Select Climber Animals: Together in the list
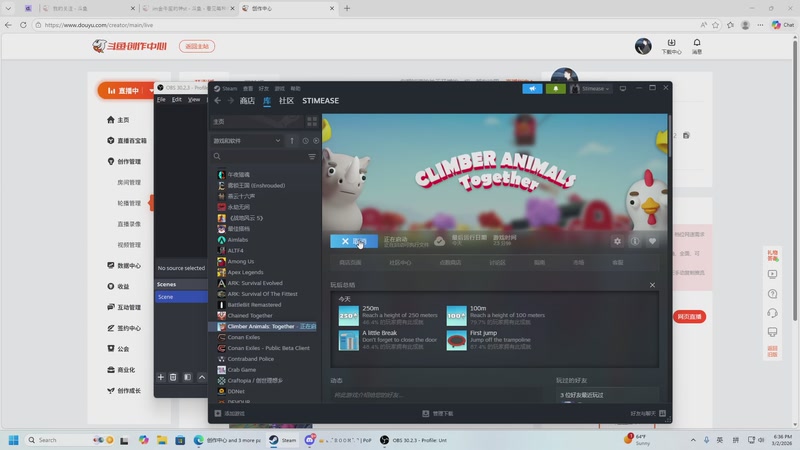This screenshot has height=450, width=800. pyautogui.click(x=265, y=326)
